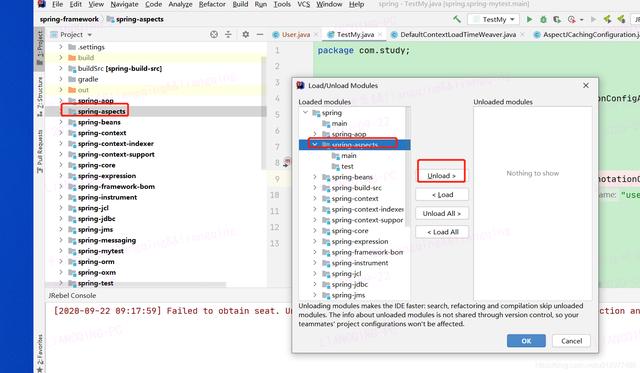
Task: Open Project panel gear settings
Action: click(x=245, y=35)
